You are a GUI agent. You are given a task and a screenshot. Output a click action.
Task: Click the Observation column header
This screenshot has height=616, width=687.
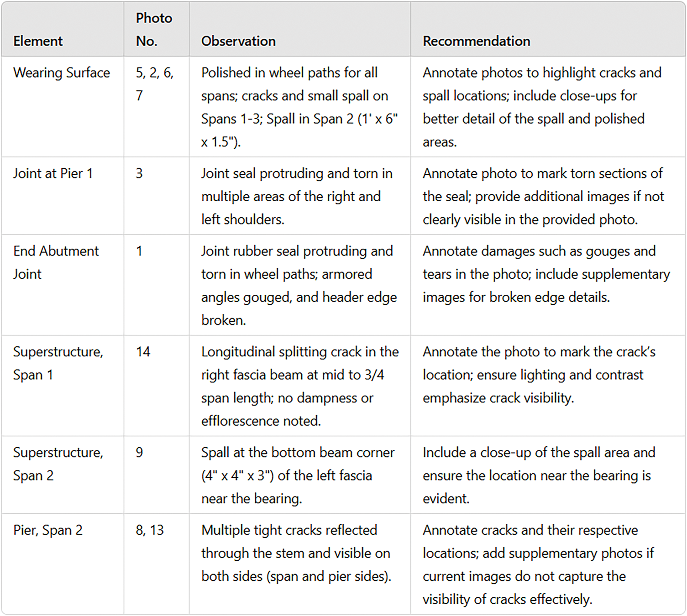tap(238, 41)
